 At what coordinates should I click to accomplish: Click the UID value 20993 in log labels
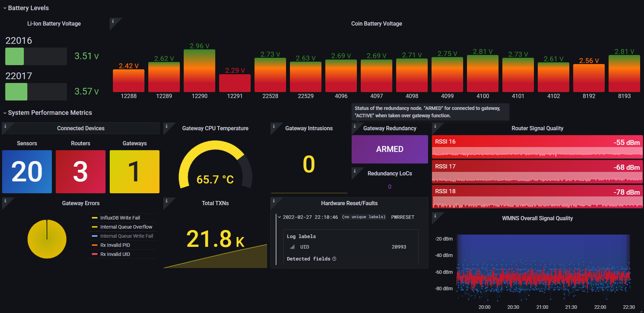tap(399, 247)
